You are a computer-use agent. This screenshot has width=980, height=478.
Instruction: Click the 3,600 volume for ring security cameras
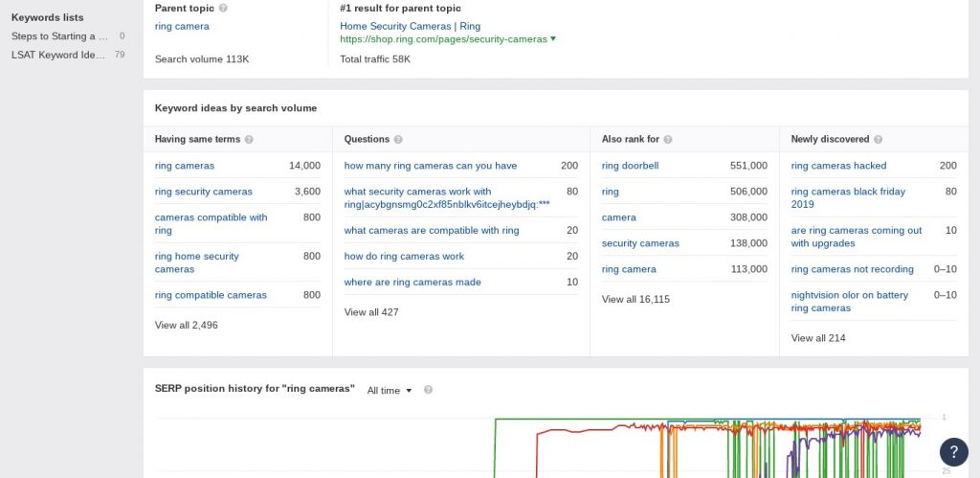tap(307, 192)
